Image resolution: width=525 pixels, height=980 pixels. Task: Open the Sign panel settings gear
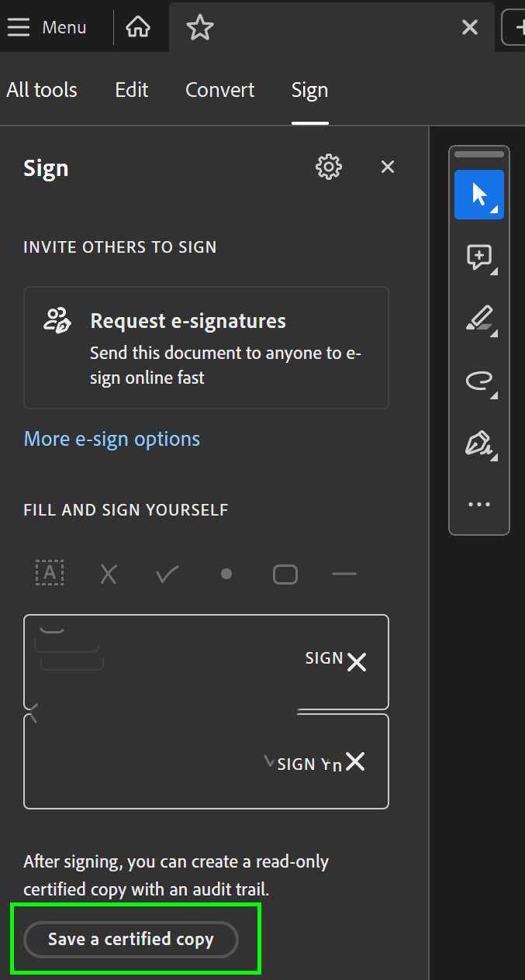[328, 167]
